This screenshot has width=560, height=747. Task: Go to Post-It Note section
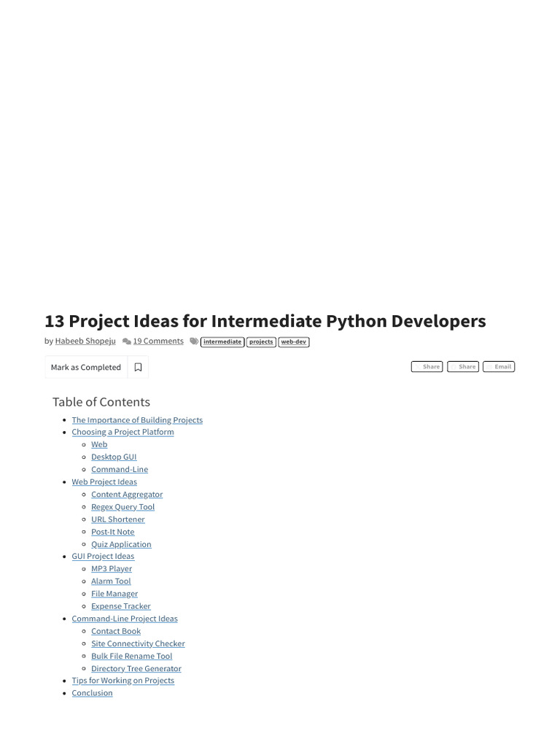pos(113,532)
